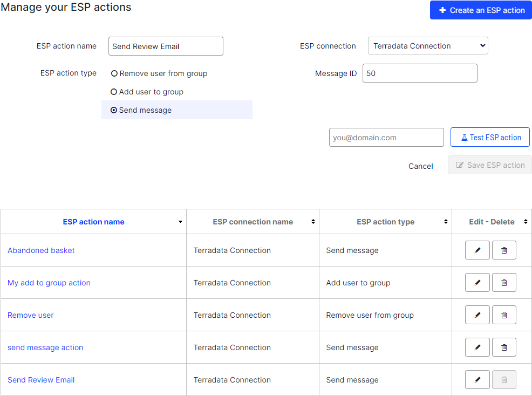Click inside the Message ID field

coord(420,73)
